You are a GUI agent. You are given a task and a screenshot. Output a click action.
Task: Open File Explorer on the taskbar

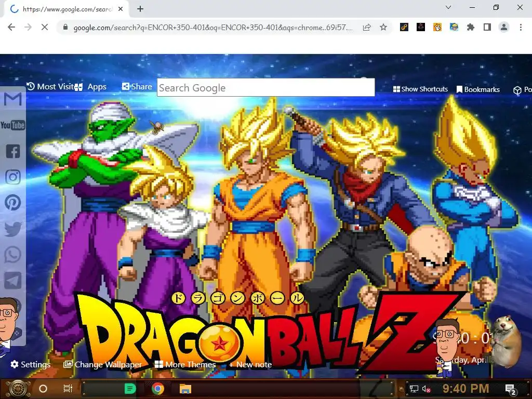(x=185, y=389)
